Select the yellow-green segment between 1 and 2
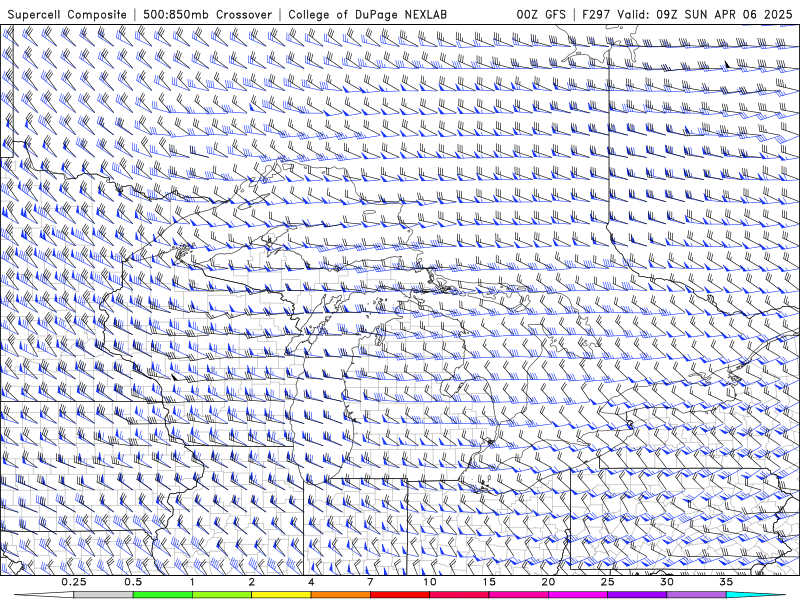Screen dimensions: 800x600 pyautogui.click(x=222, y=595)
